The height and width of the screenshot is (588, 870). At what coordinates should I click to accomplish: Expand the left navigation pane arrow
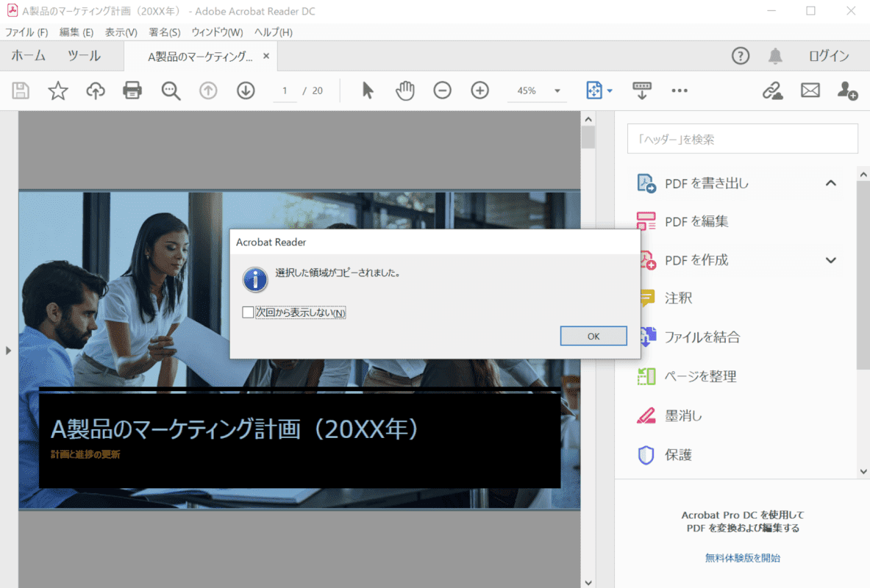pyautogui.click(x=8, y=351)
